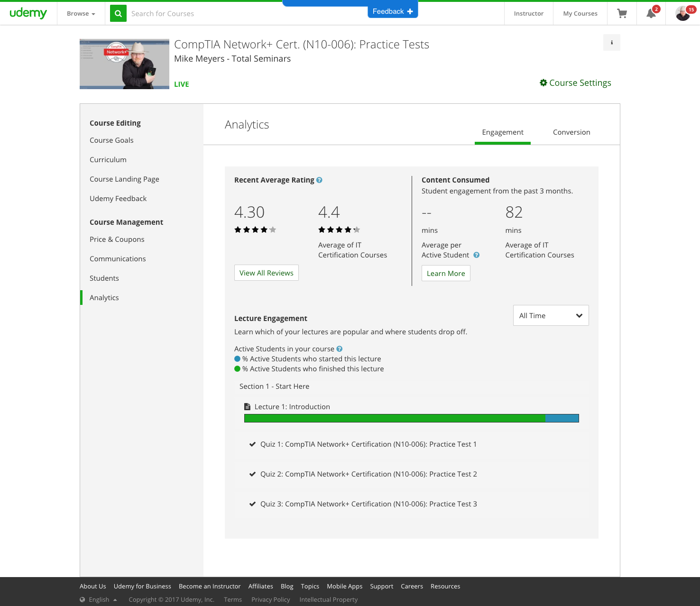Image resolution: width=700 pixels, height=606 pixels.
Task: Open Udemy for Business footer link
Action: 142,587
